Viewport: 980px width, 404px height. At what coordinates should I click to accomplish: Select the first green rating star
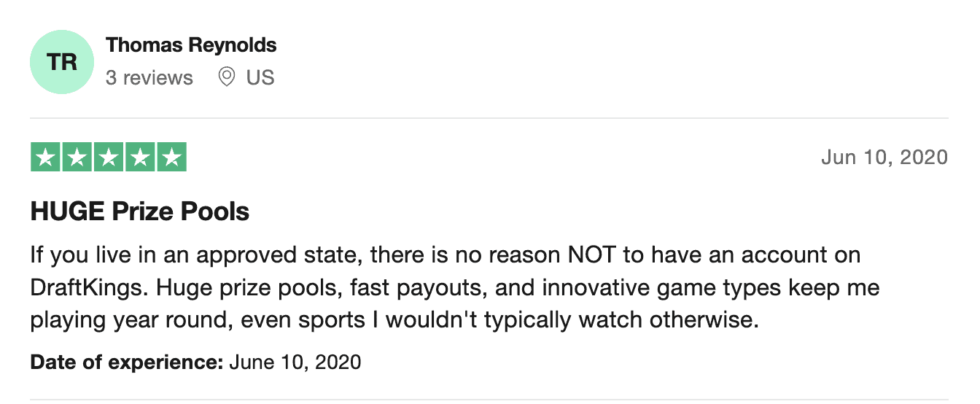coord(44,158)
